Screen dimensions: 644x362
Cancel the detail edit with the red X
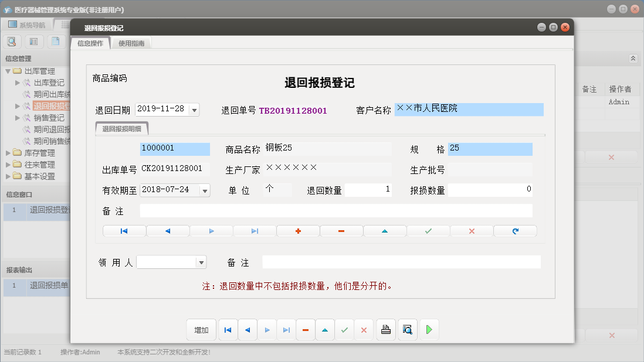pos(472,231)
